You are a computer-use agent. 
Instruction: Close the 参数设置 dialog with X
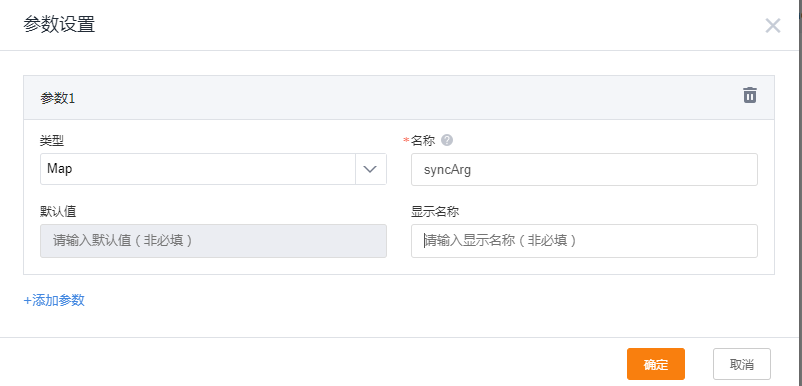tap(772, 26)
